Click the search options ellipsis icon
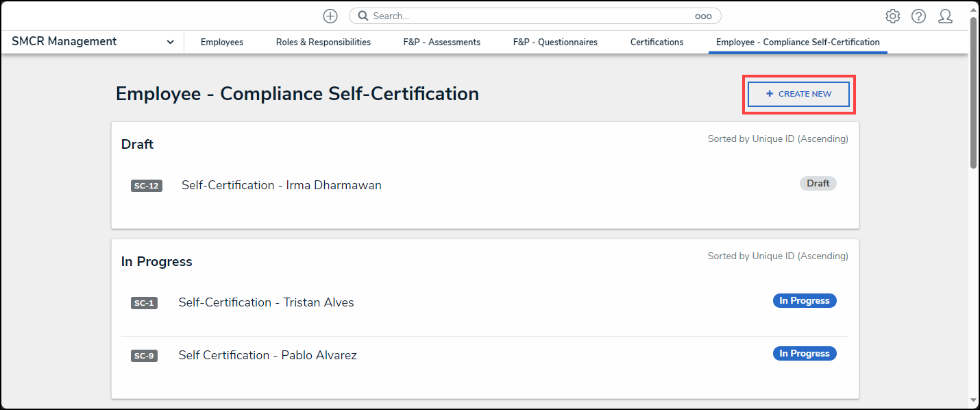The height and width of the screenshot is (410, 980). coord(703,16)
